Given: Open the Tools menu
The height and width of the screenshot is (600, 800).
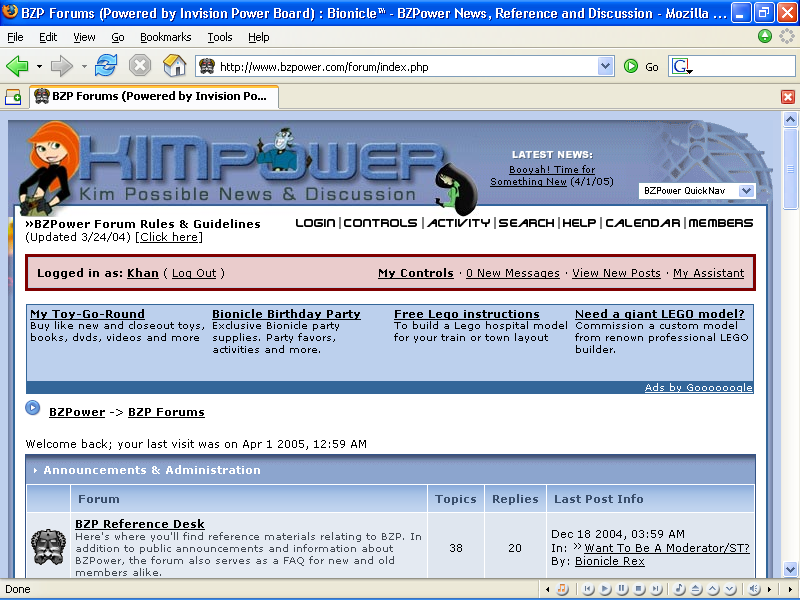Looking at the screenshot, I should coord(220,37).
